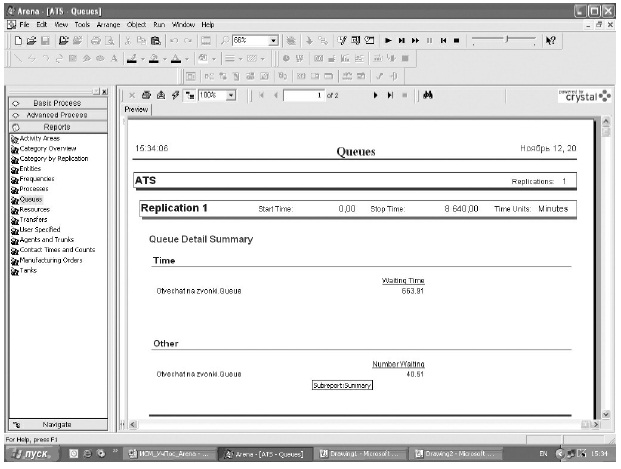This screenshot has height=469, width=621.
Task: Search report text with binoculars icon
Action: 428,95
